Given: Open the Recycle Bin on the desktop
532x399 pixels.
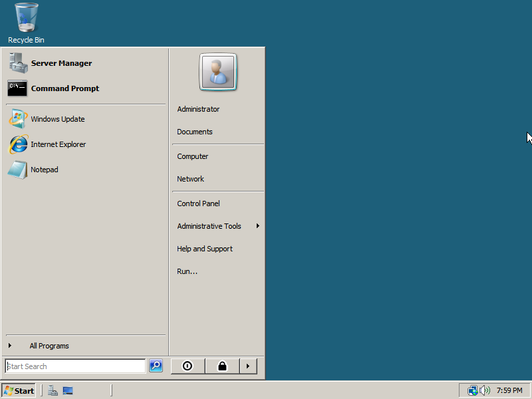Looking at the screenshot, I should tap(26, 23).
